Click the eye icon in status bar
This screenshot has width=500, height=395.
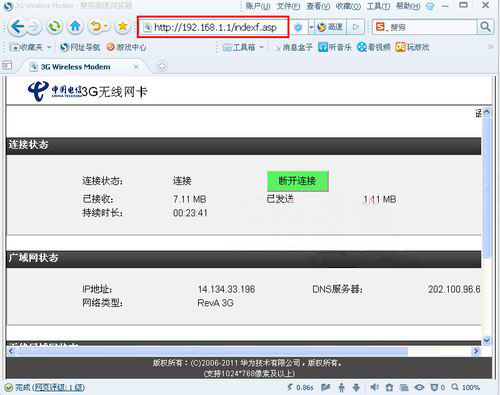(419, 387)
